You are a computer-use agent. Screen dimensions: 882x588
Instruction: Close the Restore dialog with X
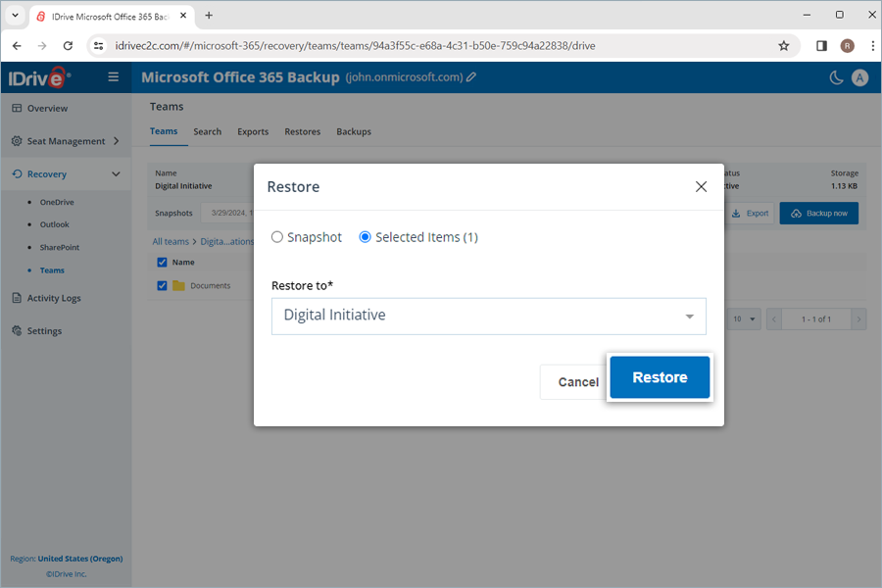tap(701, 187)
